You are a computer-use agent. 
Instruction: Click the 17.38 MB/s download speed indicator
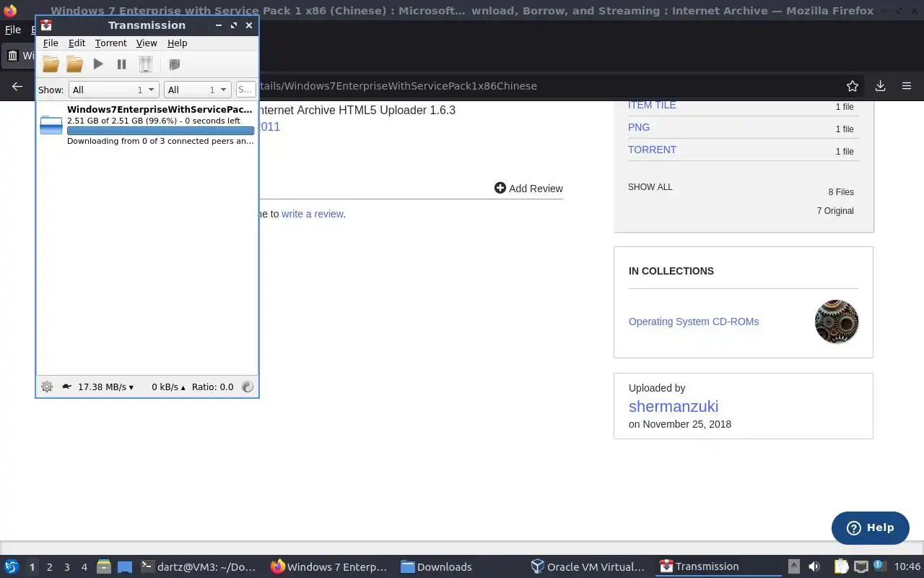coord(105,387)
